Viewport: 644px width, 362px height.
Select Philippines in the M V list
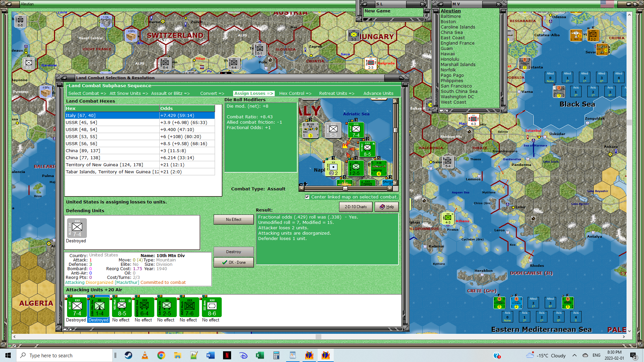tap(452, 80)
